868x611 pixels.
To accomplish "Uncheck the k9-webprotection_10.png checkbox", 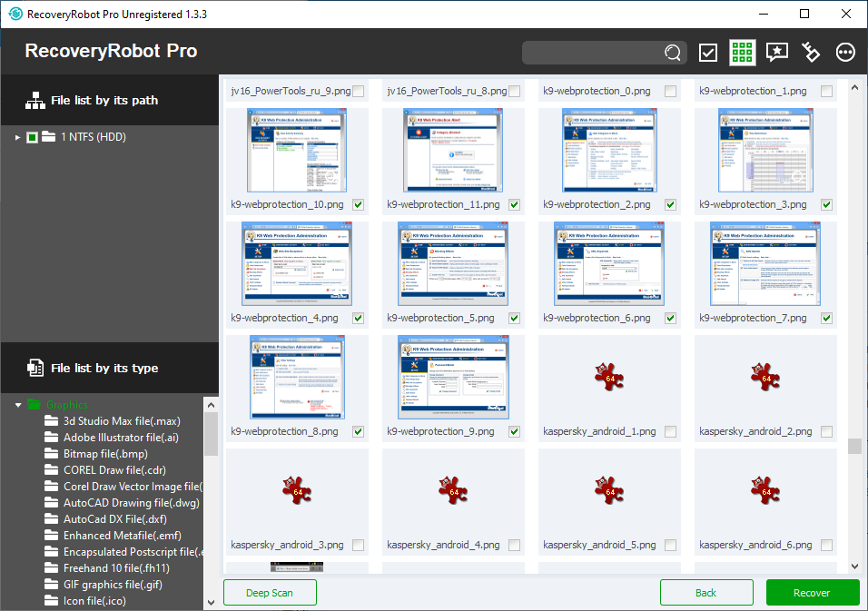I will coord(358,204).
